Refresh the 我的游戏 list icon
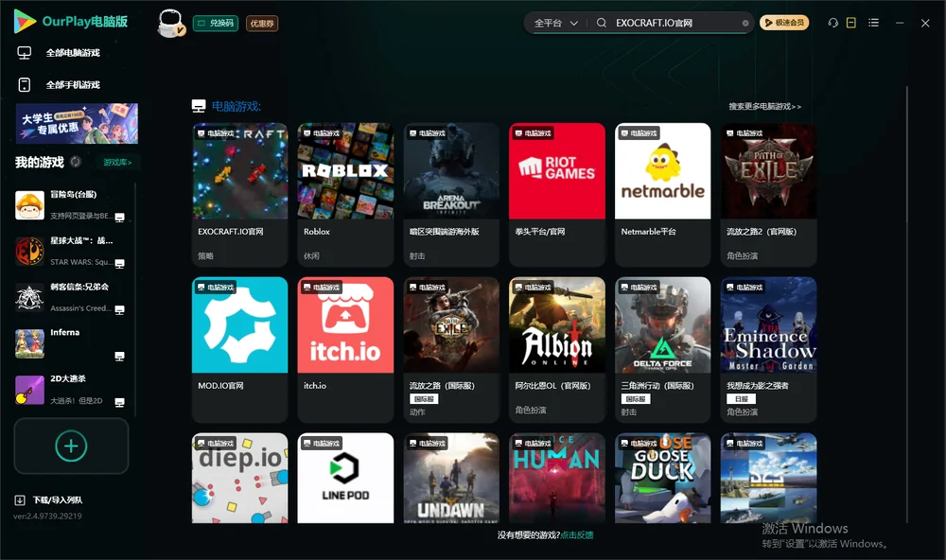This screenshot has width=946, height=560. [76, 162]
